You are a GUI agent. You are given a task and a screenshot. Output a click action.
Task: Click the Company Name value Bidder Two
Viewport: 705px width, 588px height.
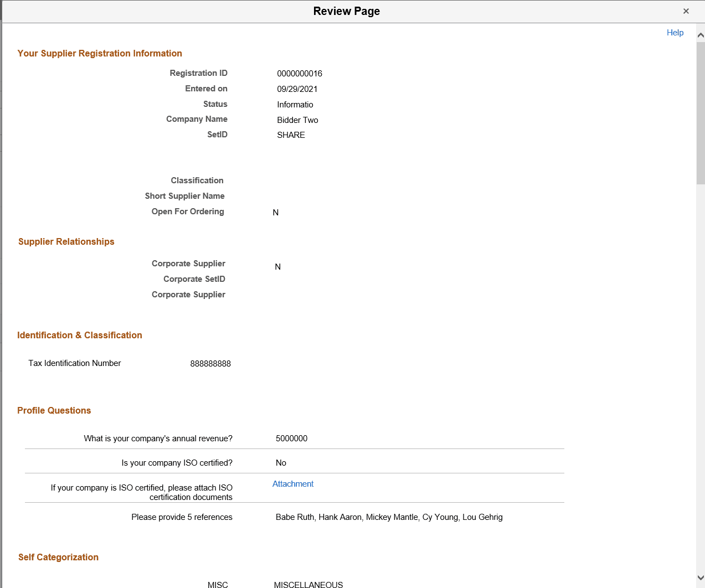297,120
